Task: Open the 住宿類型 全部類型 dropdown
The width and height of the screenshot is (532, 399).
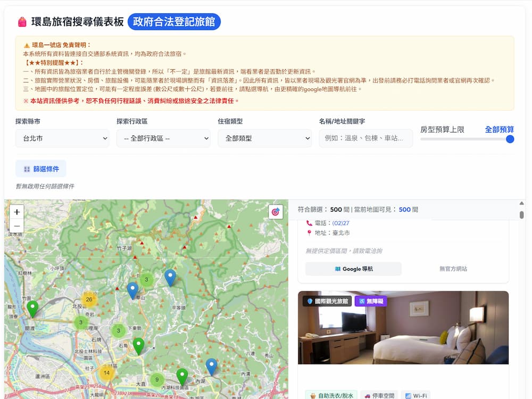Action: [264, 138]
